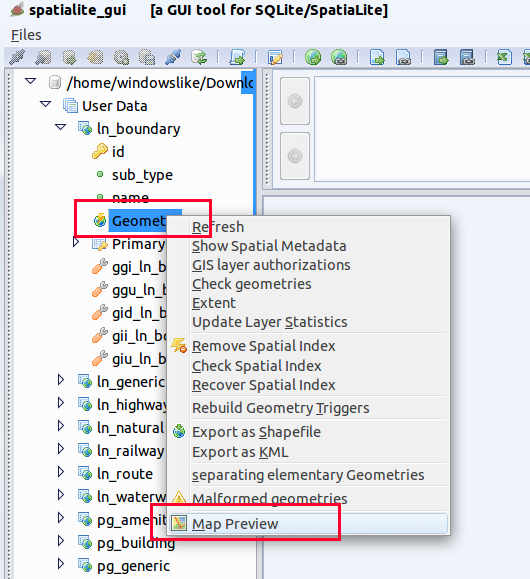Expand the Primary key tree node
The width and height of the screenshot is (530, 579).
click(76, 242)
